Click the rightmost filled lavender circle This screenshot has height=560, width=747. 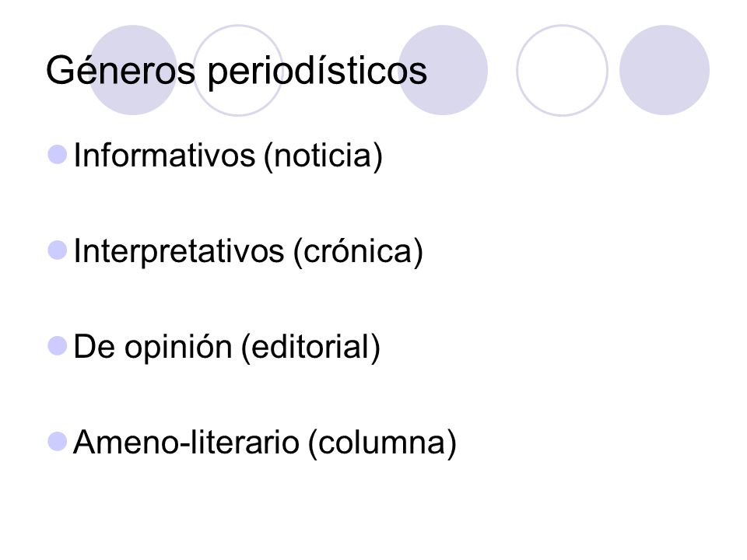[x=665, y=70]
